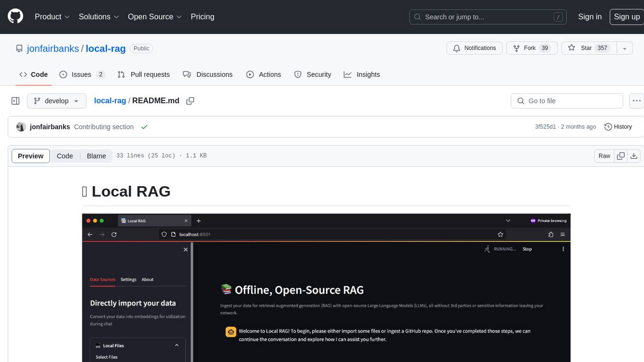
Task: Open the jonfairbanks user profile link
Action: click(53, 48)
